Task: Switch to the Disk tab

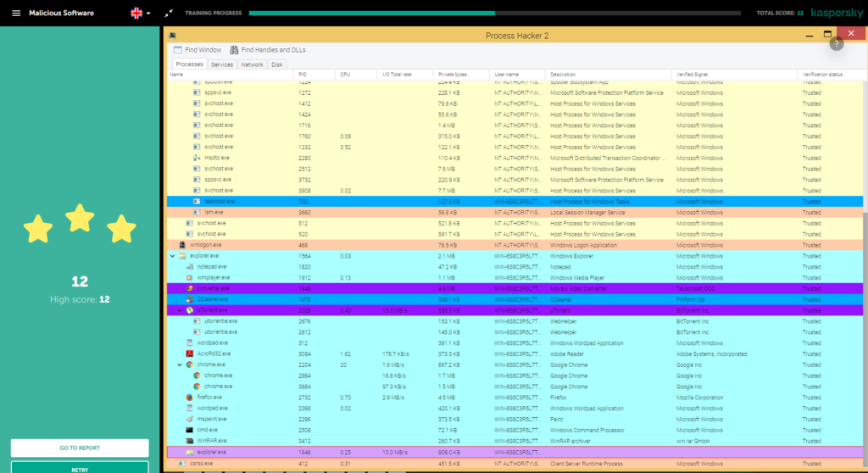Action: pos(277,64)
